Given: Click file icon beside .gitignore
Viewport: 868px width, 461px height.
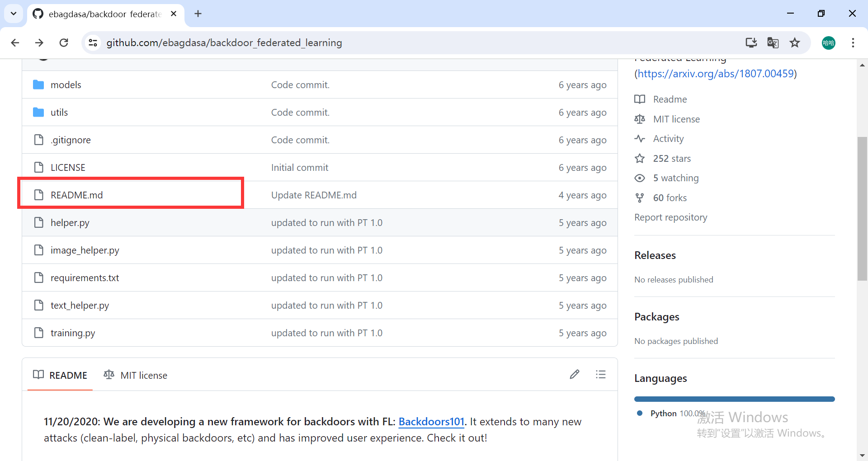Looking at the screenshot, I should [x=39, y=140].
